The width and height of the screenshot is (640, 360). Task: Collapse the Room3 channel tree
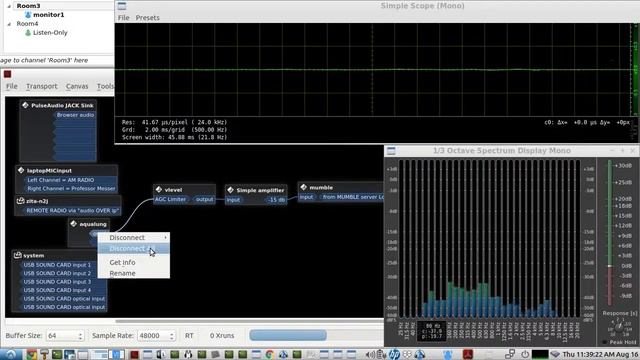click(x=9, y=6)
